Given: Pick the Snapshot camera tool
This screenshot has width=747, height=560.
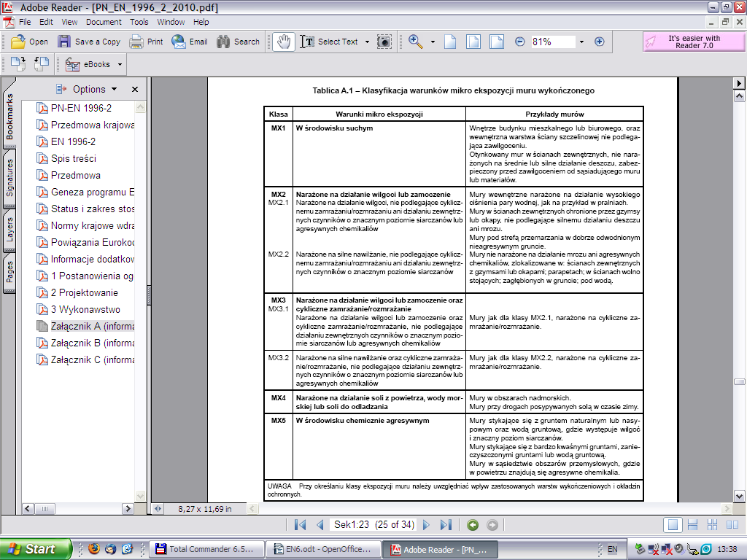Looking at the screenshot, I should click(384, 42).
